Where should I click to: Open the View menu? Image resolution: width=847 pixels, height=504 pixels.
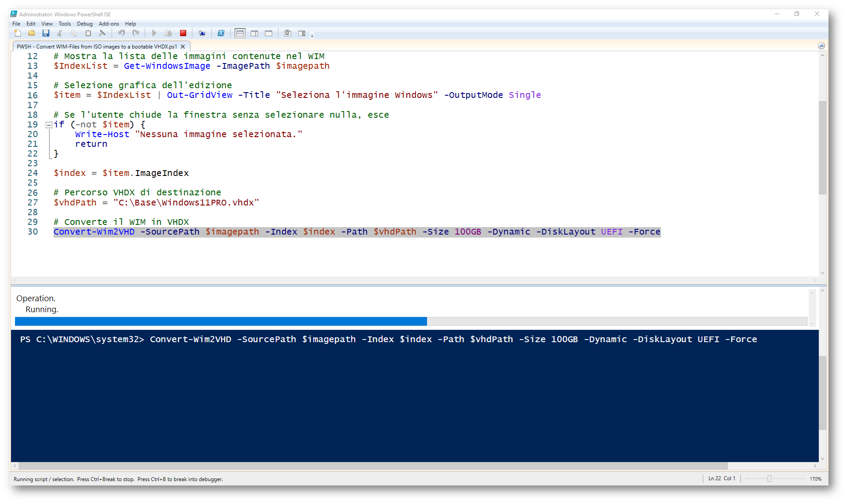pyautogui.click(x=47, y=24)
